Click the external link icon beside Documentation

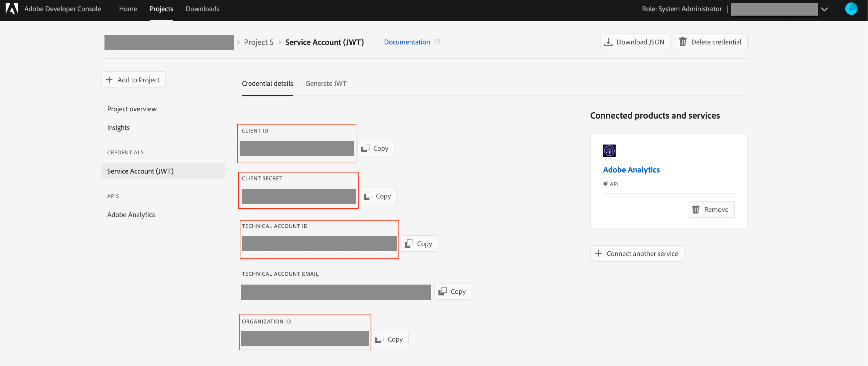438,42
